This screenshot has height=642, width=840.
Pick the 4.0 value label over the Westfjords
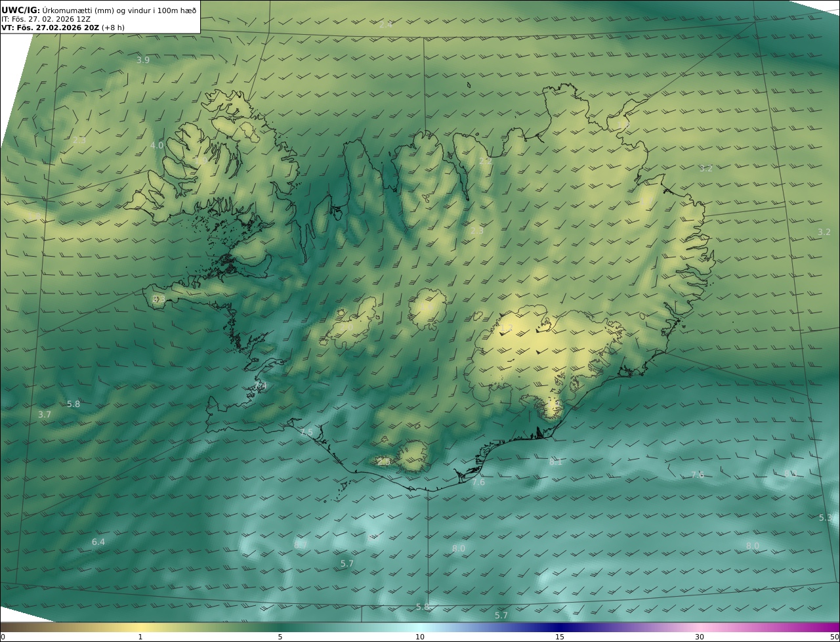tap(157, 146)
